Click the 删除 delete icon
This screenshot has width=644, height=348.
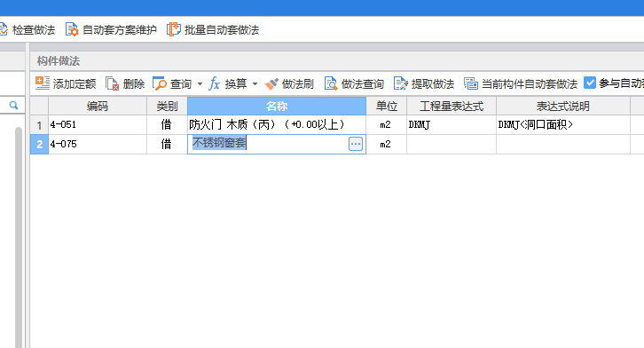(x=112, y=83)
